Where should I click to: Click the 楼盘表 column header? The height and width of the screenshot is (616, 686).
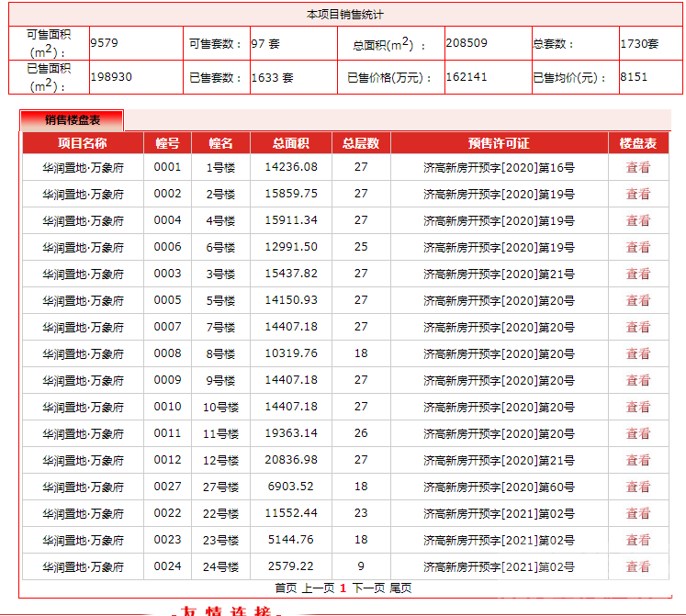click(638, 143)
